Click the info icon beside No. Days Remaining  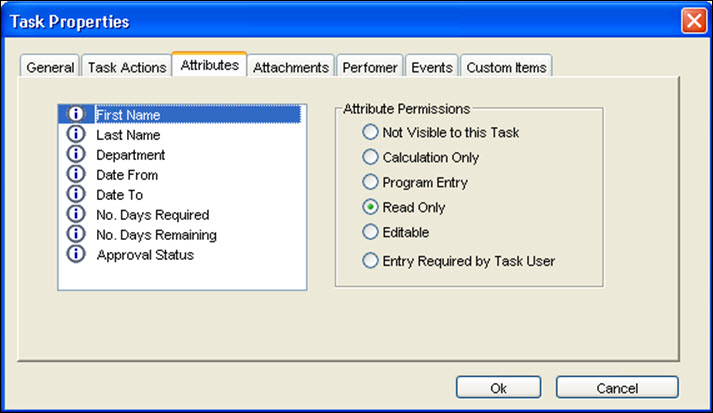76,234
